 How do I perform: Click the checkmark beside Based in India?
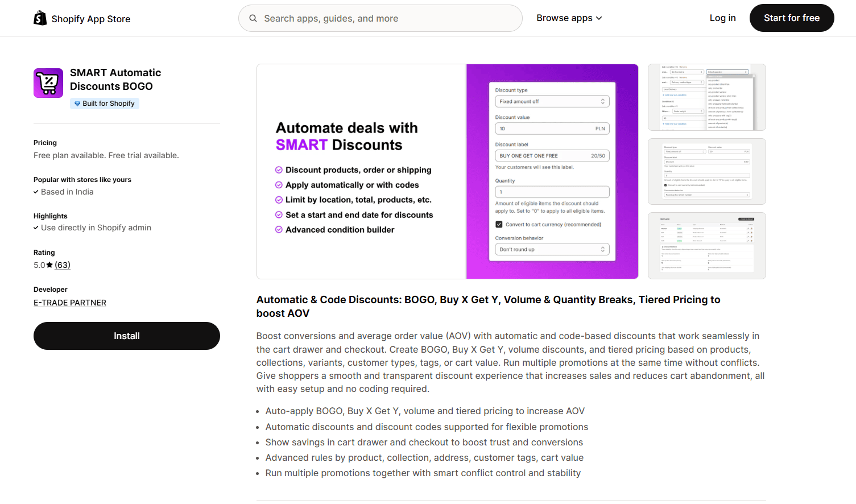[36, 192]
